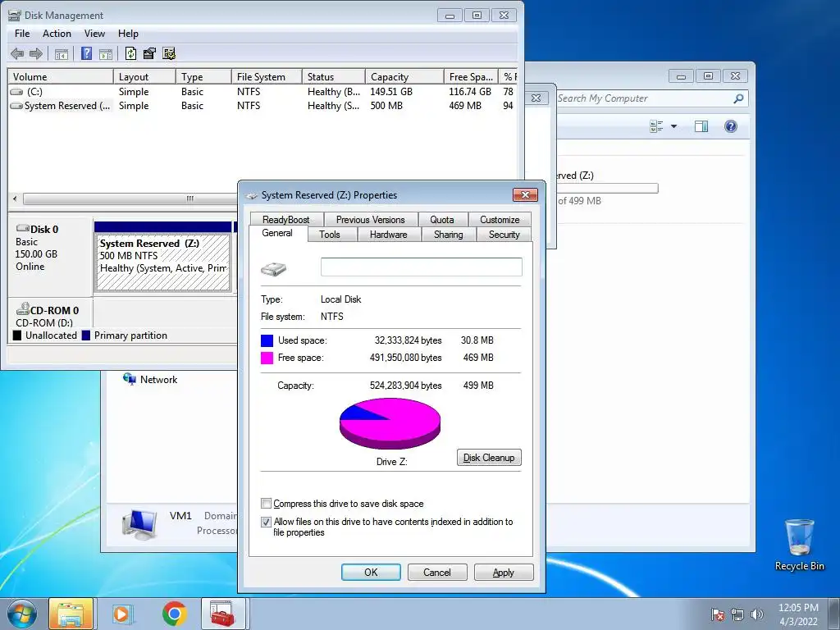Sort by the Volume column header
The image size is (840, 630).
tap(61, 76)
